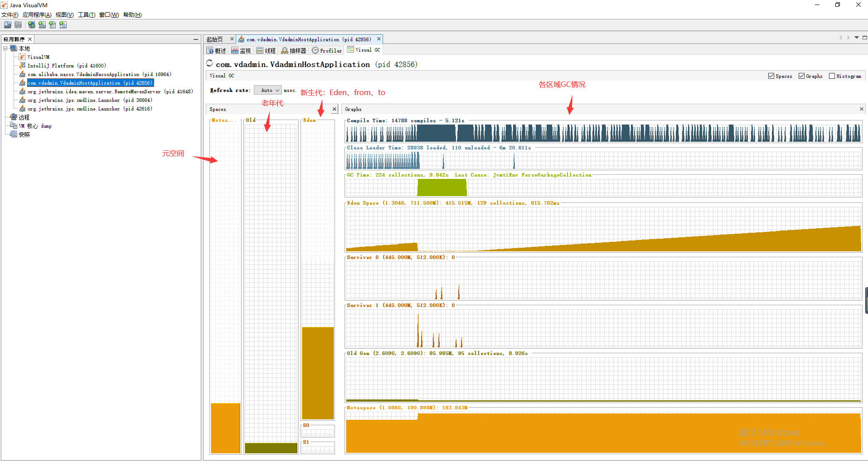
Task: Open the 视图(V) menu
Action: pos(64,15)
